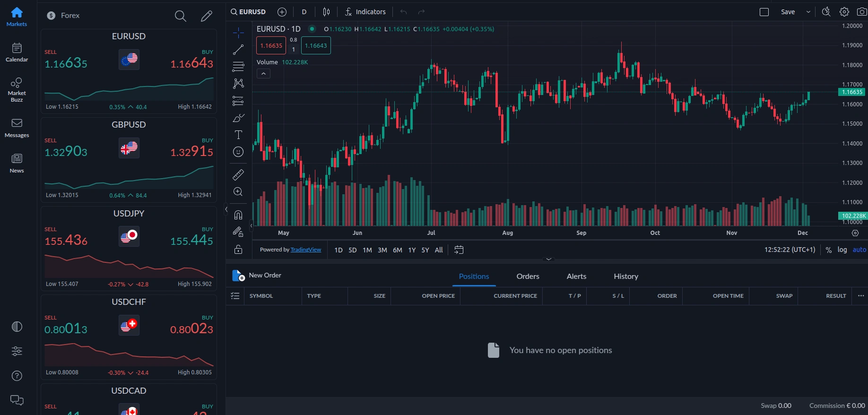
Task: Open the Save dropdown arrow
Action: (808, 12)
